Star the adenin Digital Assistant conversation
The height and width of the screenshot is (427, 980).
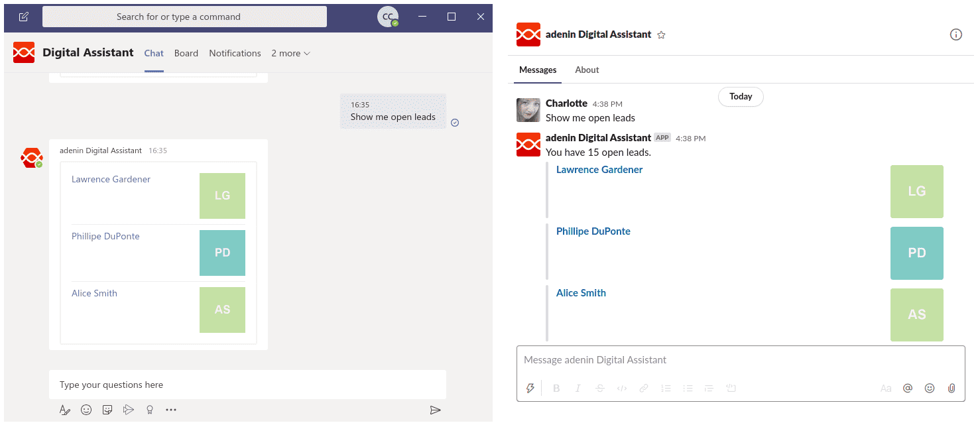(661, 34)
